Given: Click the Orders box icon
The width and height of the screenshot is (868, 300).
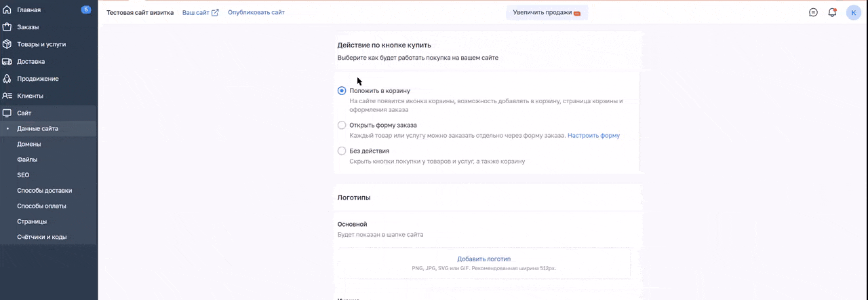Looking at the screenshot, I should (x=7, y=27).
